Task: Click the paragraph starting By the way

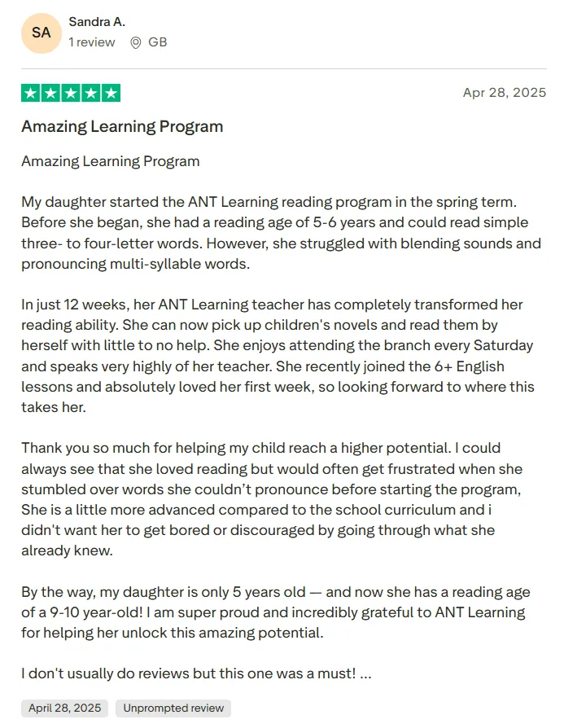Action: pos(276,612)
